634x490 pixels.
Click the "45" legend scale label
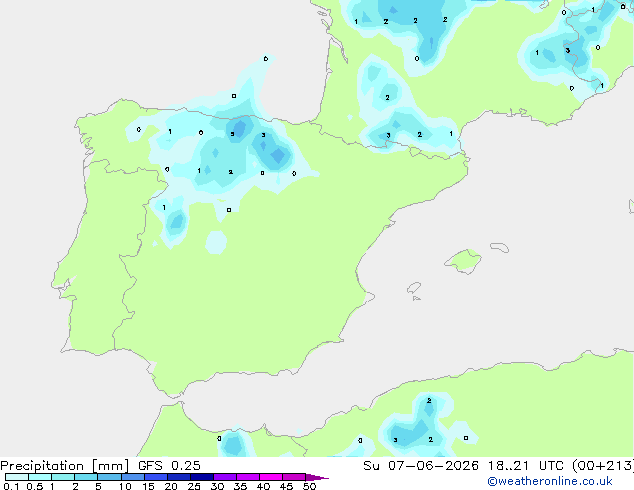click(286, 486)
